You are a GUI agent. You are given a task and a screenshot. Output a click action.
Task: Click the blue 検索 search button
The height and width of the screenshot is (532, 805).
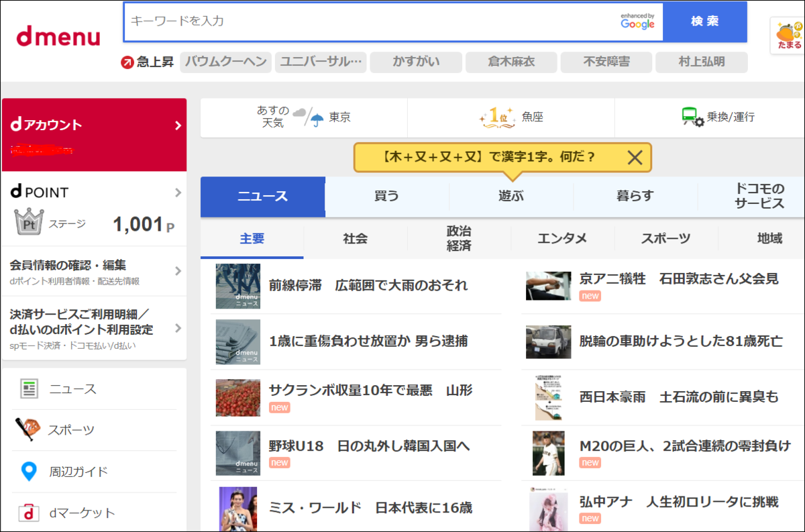click(x=705, y=21)
